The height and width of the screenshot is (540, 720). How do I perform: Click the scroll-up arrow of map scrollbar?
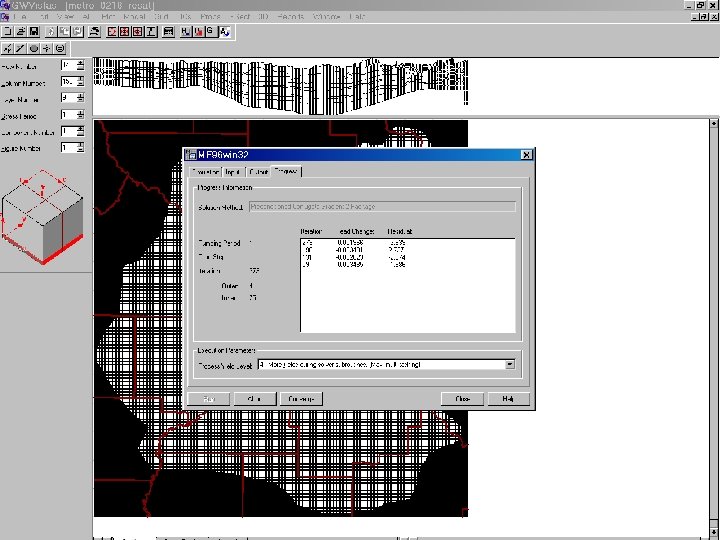714,123
